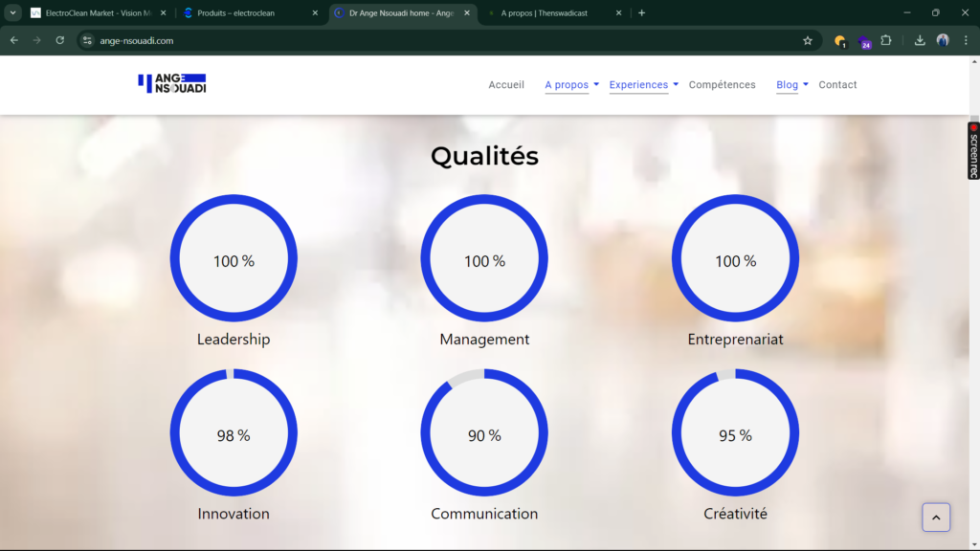Show the browser downloads
Viewport: 980px width, 551px height.
[920, 40]
